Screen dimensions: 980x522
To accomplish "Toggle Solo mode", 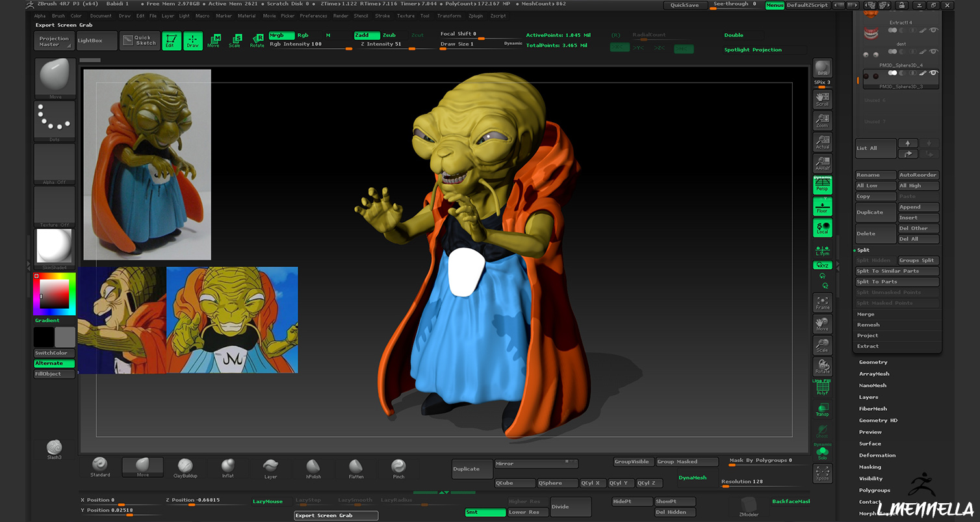I will 823,453.
